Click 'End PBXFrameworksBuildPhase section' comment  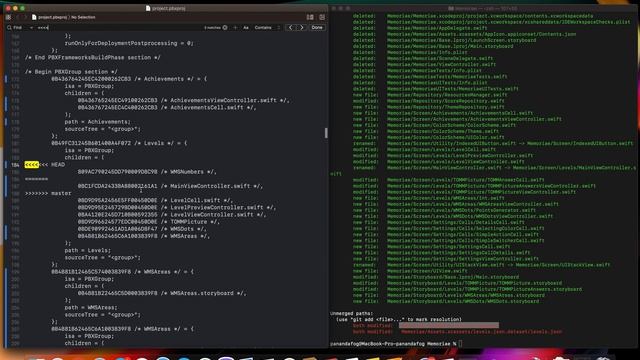pos(93,58)
